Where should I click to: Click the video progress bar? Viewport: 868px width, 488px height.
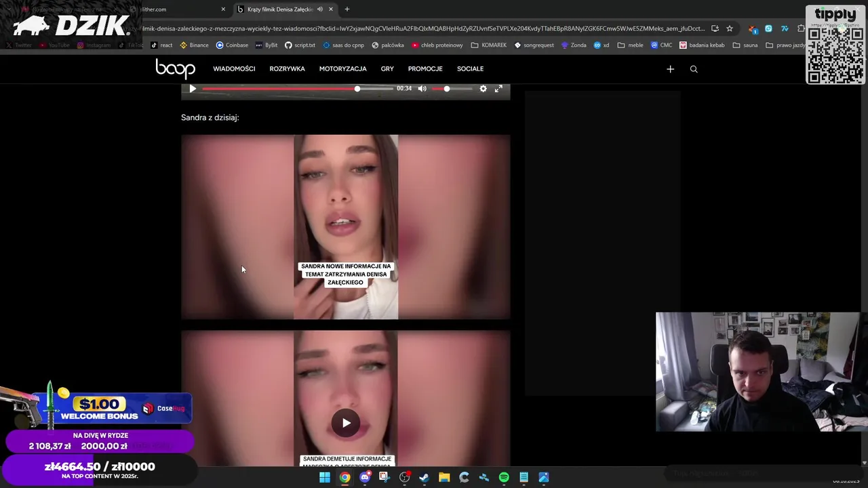(297, 89)
